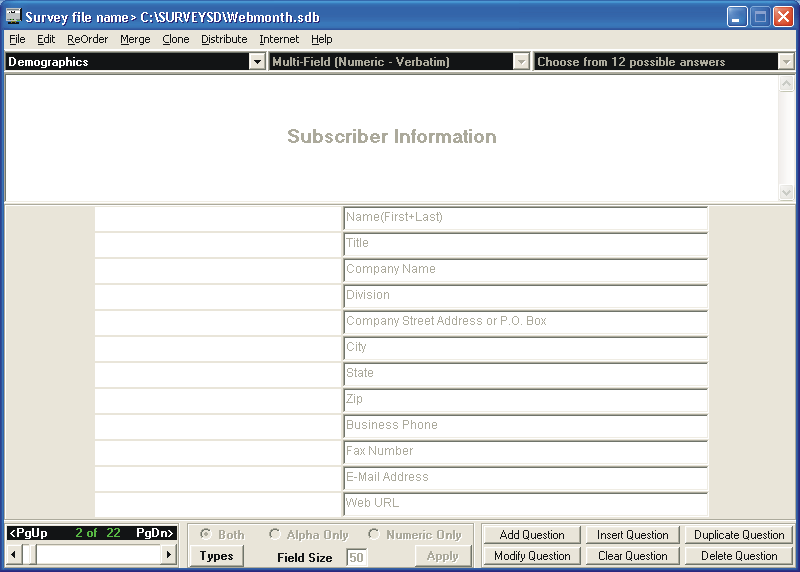Select the Alpha Only radio button
The width and height of the screenshot is (800, 572).
point(274,534)
